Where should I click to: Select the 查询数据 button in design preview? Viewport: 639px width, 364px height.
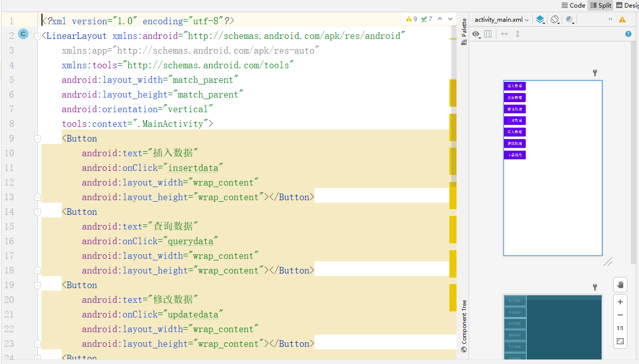tap(515, 98)
